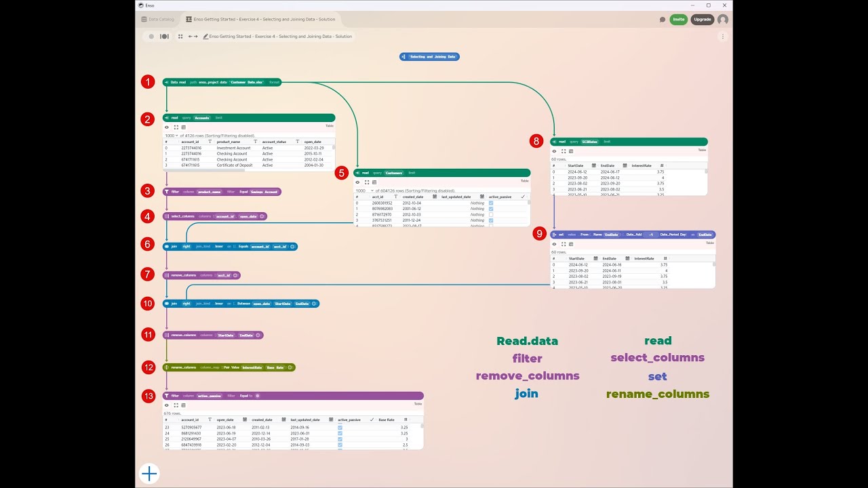Open the three-dot menu at top right

click(x=723, y=37)
